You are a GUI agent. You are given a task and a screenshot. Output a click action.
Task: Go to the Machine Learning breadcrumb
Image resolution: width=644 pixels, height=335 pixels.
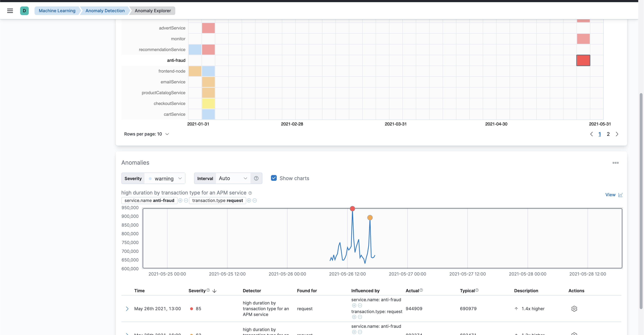(57, 11)
